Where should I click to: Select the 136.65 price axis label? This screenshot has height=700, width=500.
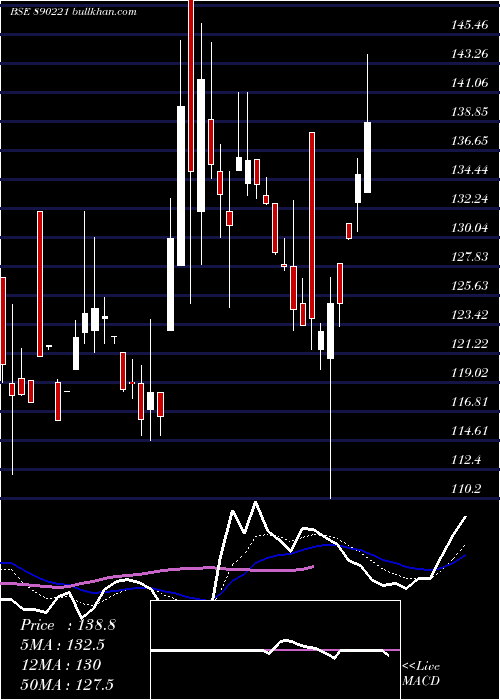(469, 141)
